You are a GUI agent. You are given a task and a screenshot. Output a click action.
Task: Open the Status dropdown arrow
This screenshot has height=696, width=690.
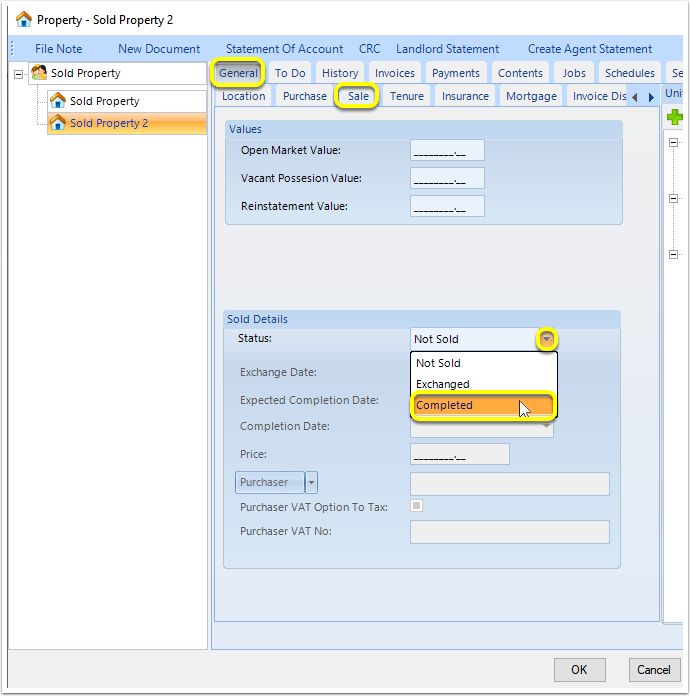[547, 340]
